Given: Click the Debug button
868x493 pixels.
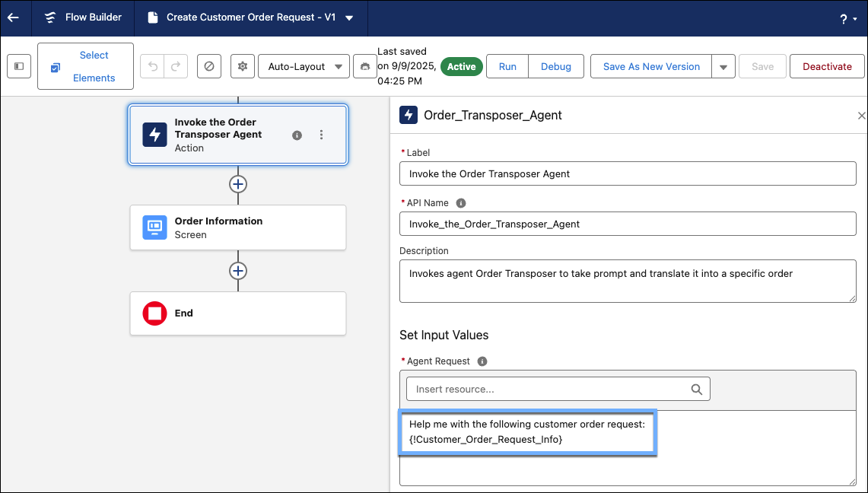Looking at the screenshot, I should click(x=556, y=66).
